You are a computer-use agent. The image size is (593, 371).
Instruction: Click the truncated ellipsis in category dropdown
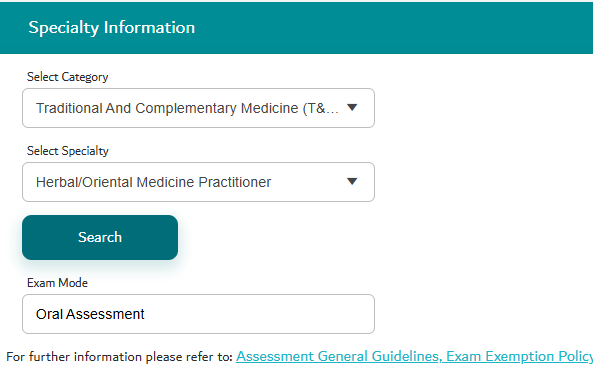(x=332, y=110)
